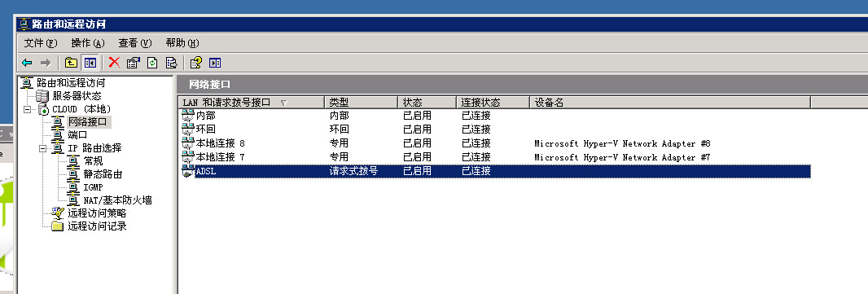Toggle the show/hide action pane icon
The image size is (868, 294).
tap(215, 63)
